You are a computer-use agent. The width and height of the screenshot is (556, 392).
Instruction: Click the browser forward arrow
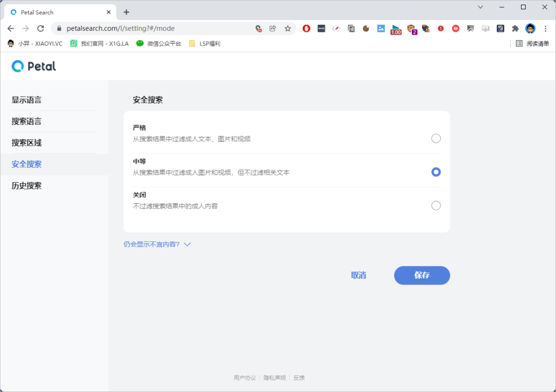(x=26, y=28)
